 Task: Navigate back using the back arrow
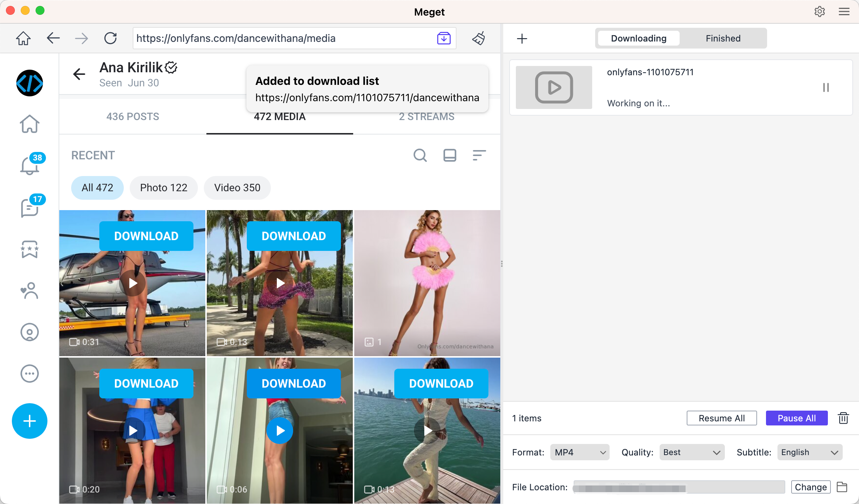click(53, 38)
